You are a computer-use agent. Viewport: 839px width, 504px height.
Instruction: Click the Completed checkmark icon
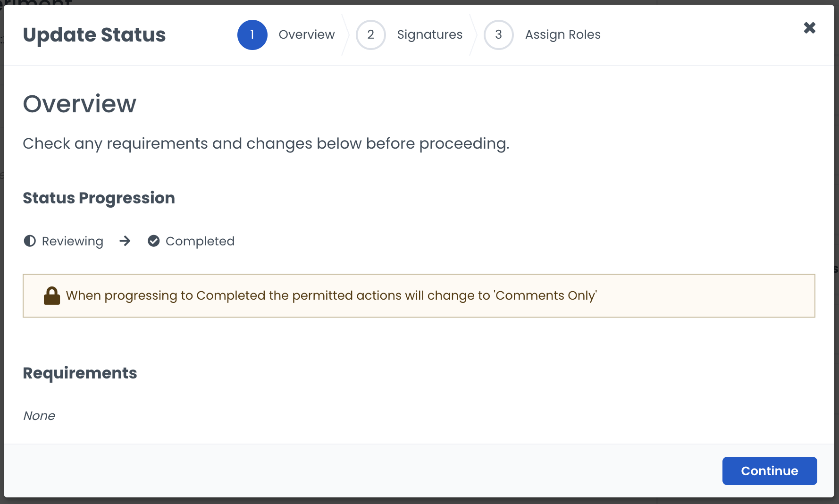pos(153,241)
